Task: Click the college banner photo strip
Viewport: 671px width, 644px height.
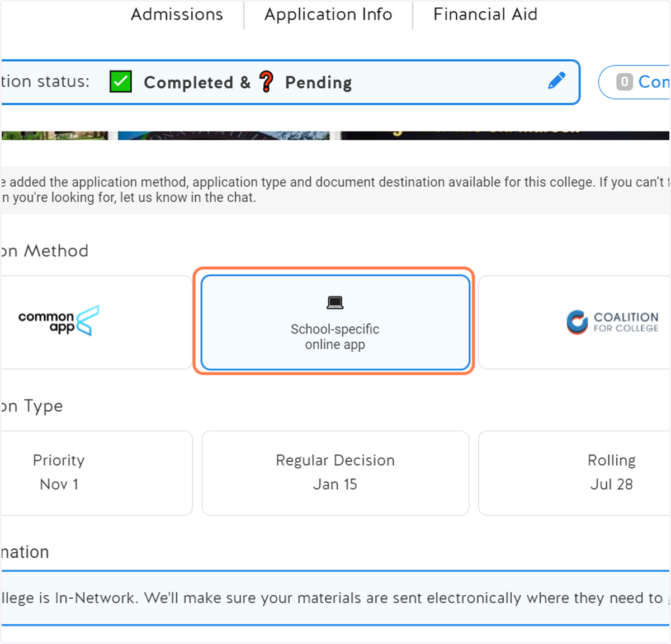Action: point(335,135)
